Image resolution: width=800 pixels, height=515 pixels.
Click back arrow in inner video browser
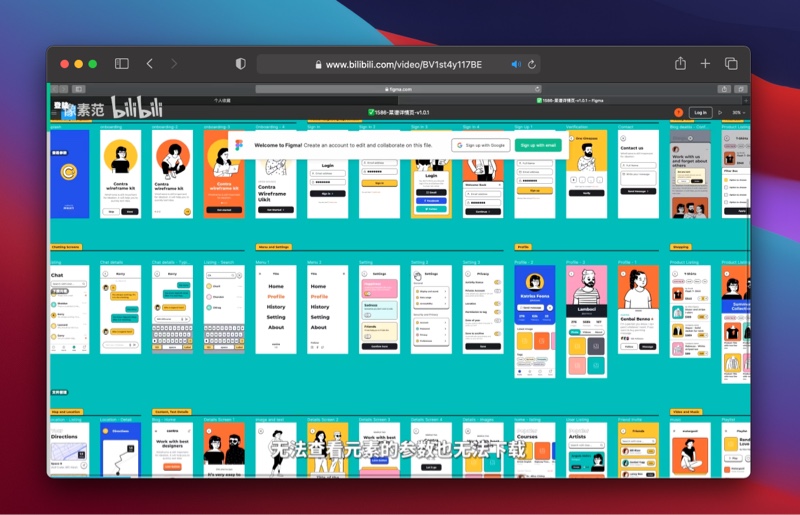click(55, 89)
